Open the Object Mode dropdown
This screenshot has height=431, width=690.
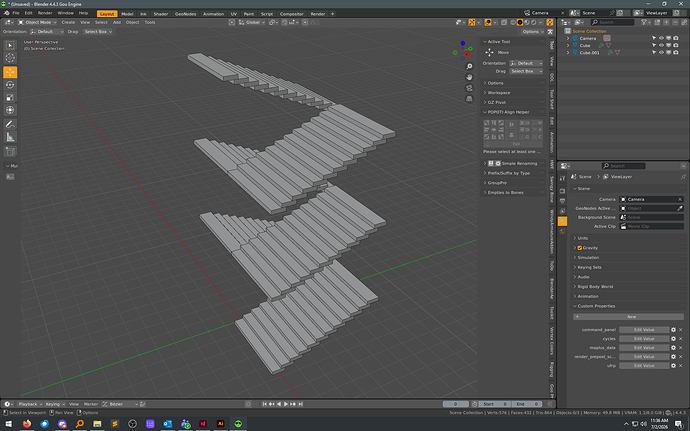click(x=37, y=22)
